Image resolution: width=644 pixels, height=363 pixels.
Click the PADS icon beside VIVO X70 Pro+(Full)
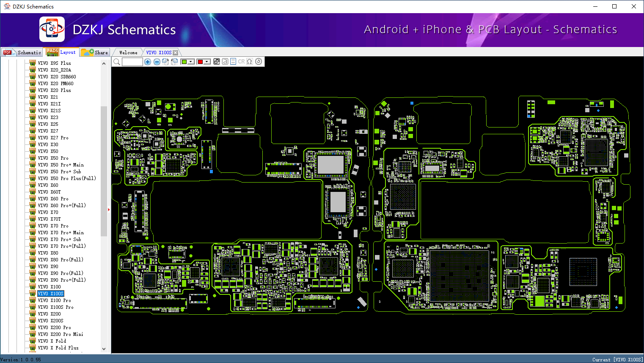click(33, 246)
